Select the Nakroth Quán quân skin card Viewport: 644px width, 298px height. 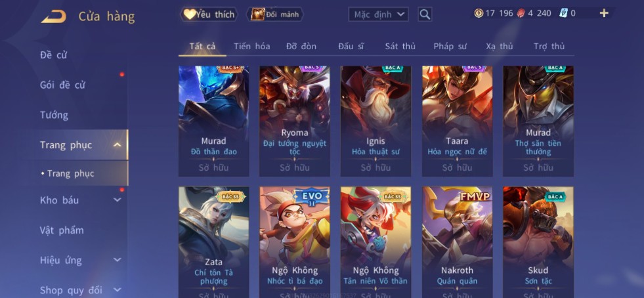(x=457, y=242)
